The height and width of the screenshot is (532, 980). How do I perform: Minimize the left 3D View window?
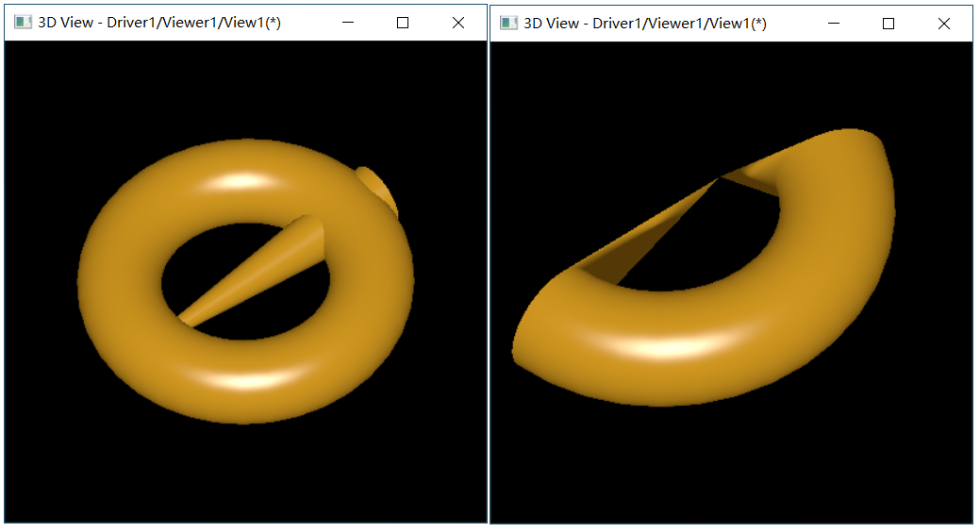pyautogui.click(x=348, y=23)
